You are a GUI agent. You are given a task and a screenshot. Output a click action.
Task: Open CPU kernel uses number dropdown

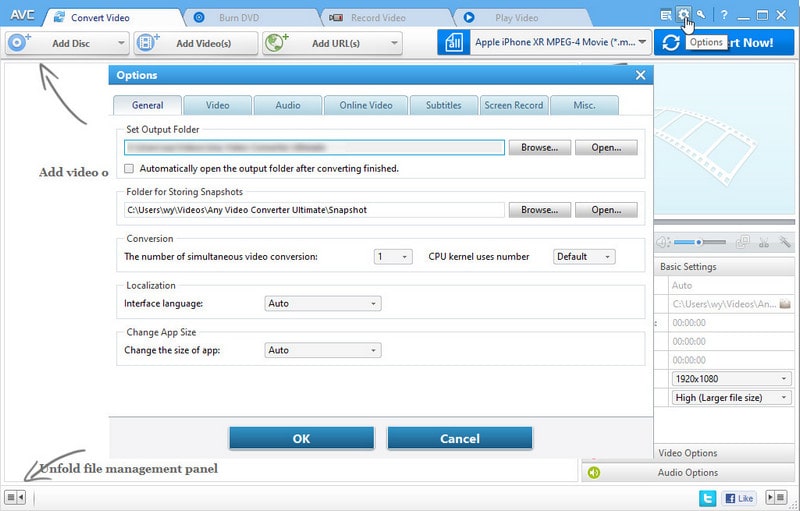[584, 257]
